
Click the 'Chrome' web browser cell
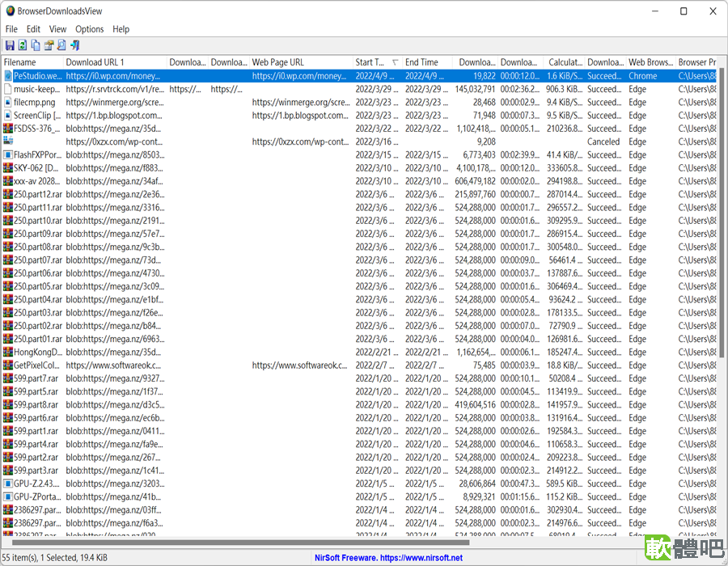pos(642,76)
